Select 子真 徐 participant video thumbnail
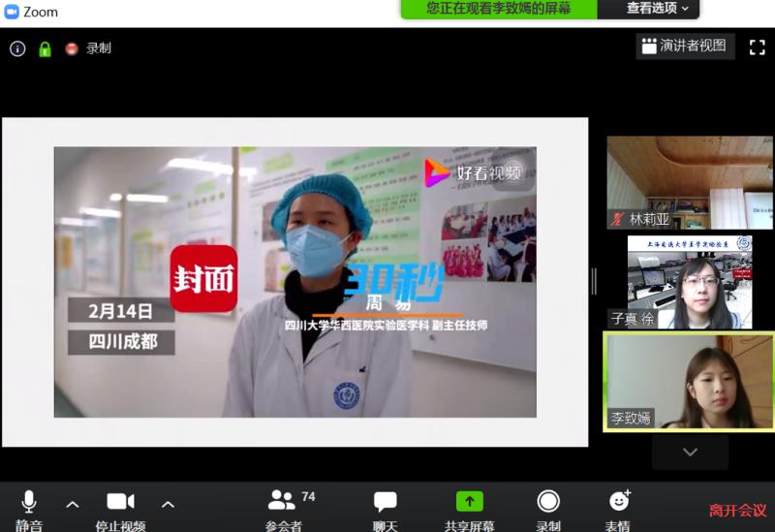775x532 pixels. tap(690, 282)
